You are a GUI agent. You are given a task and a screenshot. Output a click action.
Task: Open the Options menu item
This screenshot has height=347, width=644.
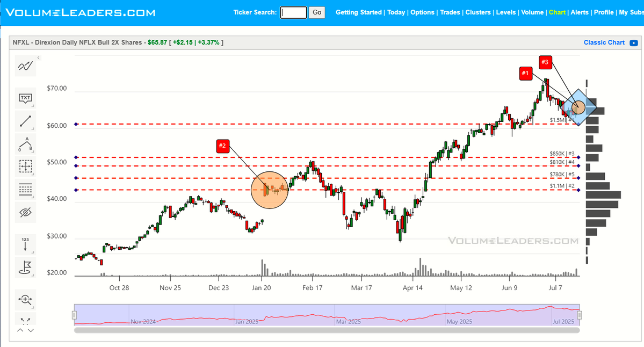coord(422,12)
